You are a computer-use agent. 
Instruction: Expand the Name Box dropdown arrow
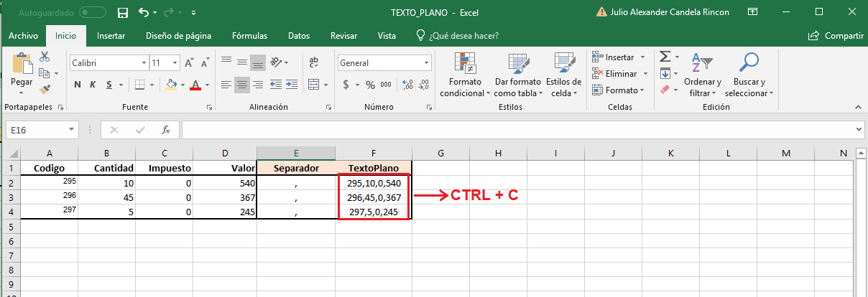click(x=72, y=130)
